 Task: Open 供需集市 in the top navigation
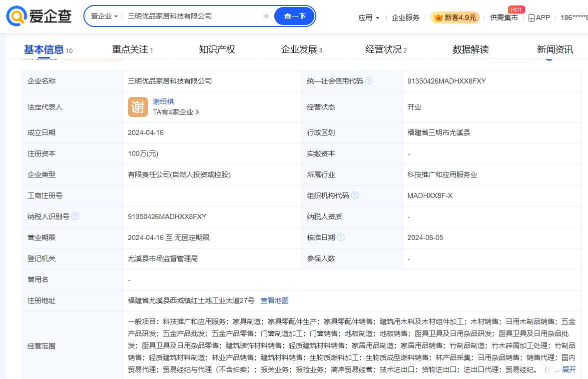504,17
